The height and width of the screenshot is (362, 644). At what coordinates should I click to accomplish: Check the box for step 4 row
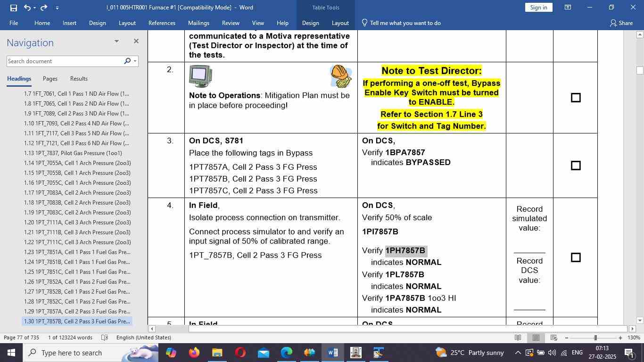pyautogui.click(x=576, y=257)
